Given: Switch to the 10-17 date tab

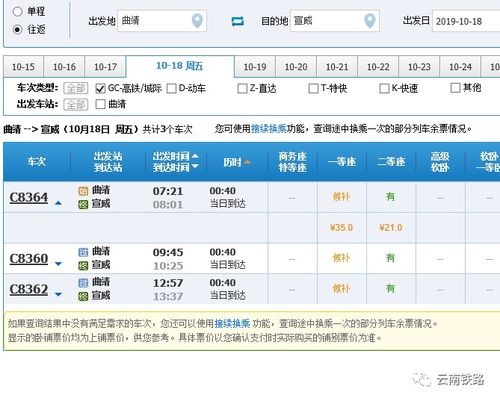Looking at the screenshot, I should coord(105,67).
